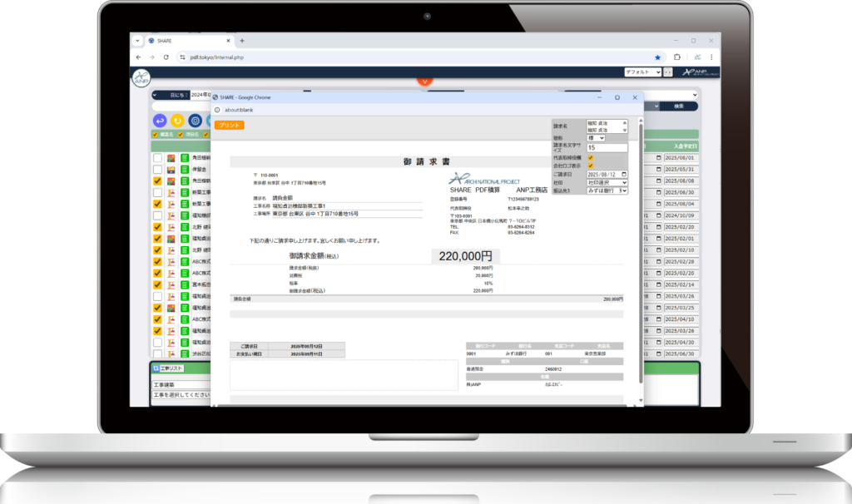Open the 敬称 dropdown showing 様
Screen dimensions: 852x504
point(596,138)
